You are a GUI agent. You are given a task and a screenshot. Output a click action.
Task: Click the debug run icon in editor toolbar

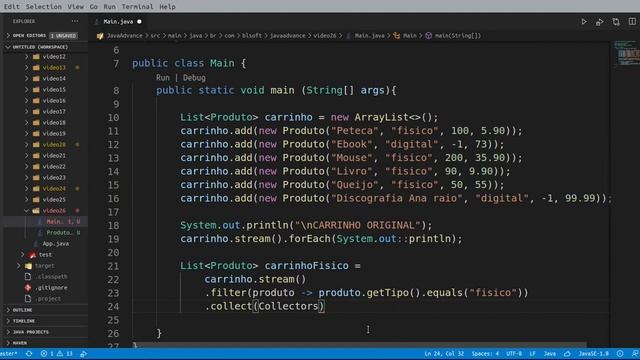600,22
